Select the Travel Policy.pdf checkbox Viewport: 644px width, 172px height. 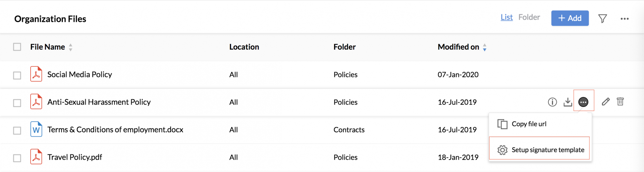17,158
